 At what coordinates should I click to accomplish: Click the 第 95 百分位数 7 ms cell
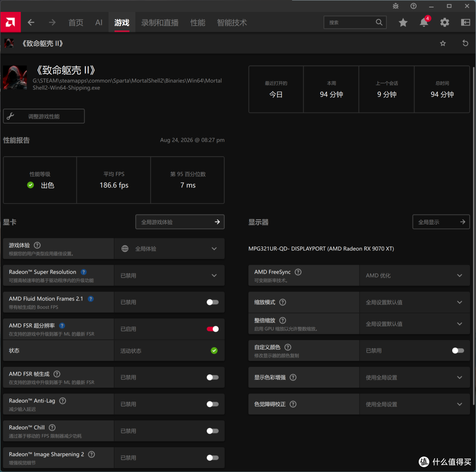(x=188, y=180)
